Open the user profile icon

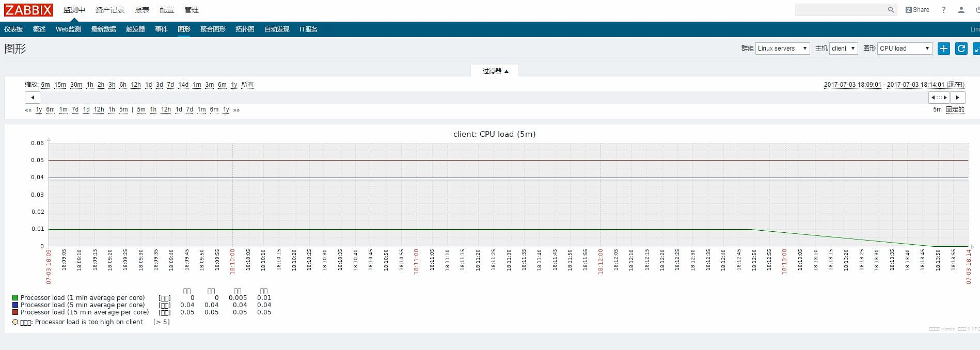(961, 10)
